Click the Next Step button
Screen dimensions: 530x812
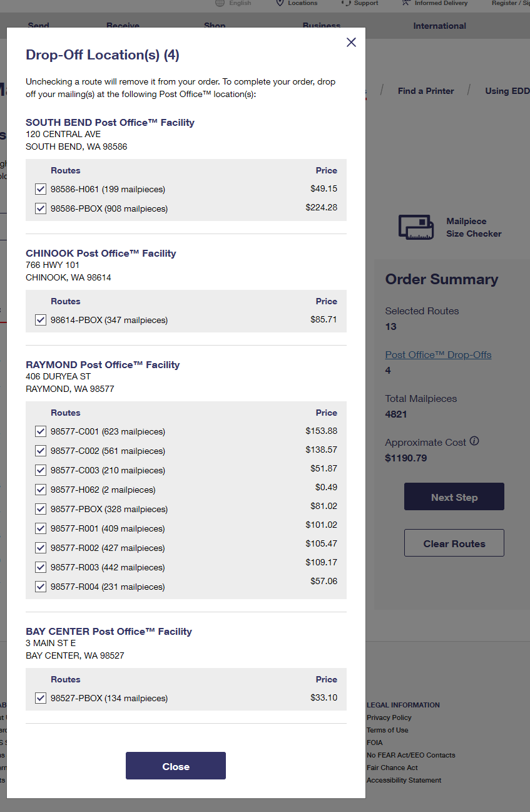[x=454, y=497]
